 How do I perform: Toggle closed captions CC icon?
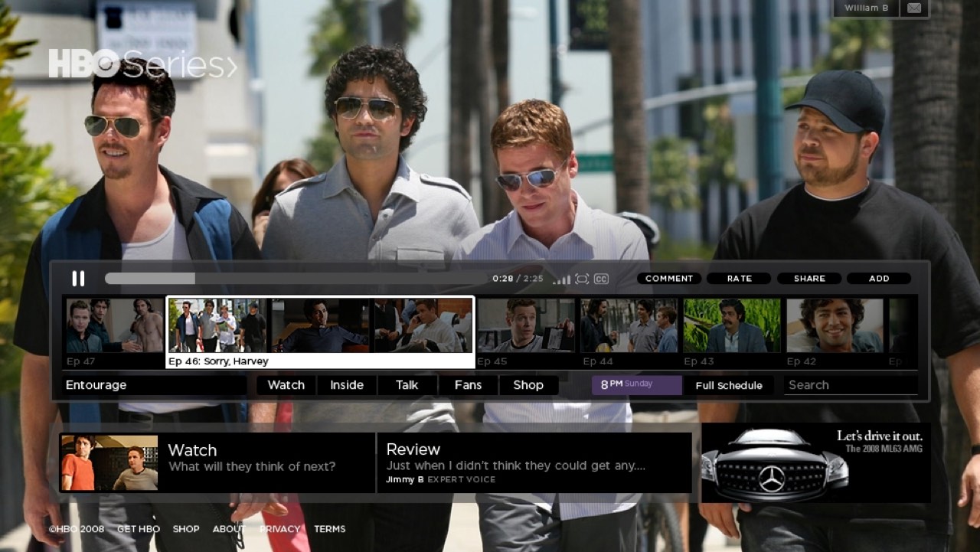click(x=602, y=279)
